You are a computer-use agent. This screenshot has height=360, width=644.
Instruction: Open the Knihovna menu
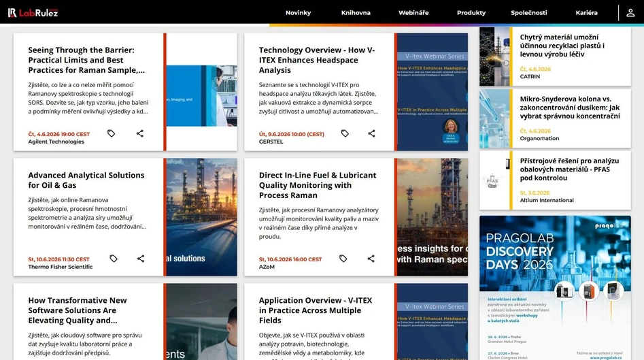tap(356, 13)
